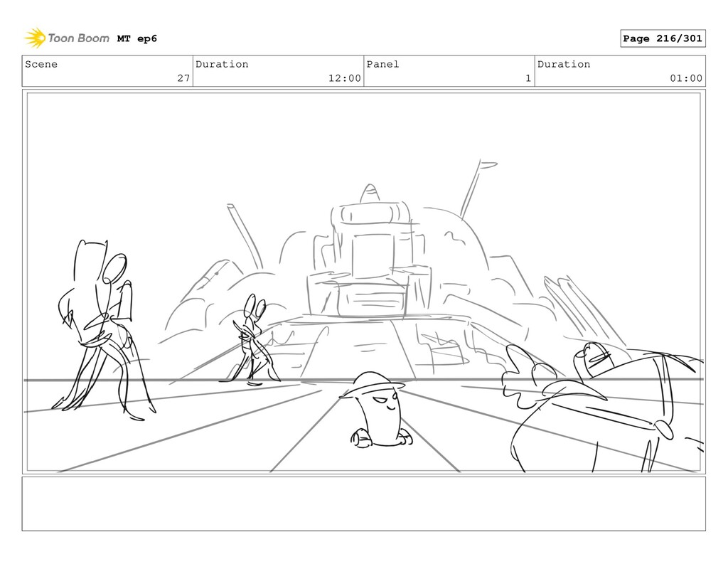Image resolution: width=728 pixels, height=564 pixels.
Task: Click the scene number '27'
Action: (183, 78)
